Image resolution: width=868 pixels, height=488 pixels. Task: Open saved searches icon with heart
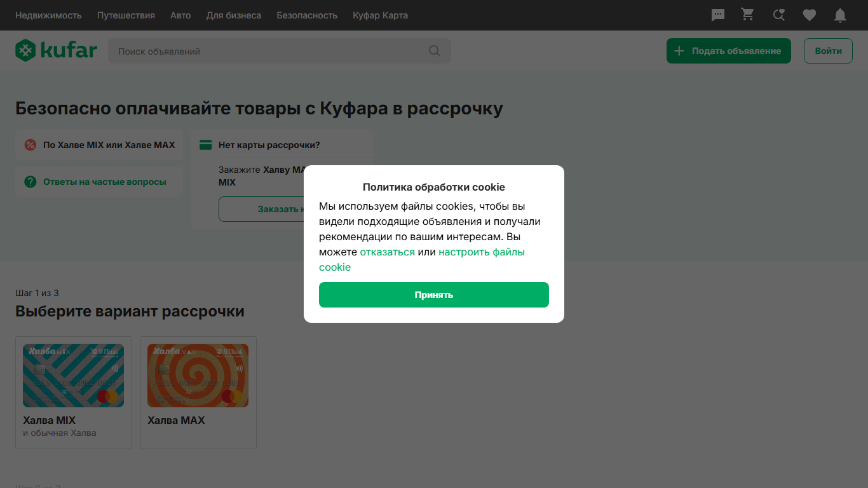[779, 15]
